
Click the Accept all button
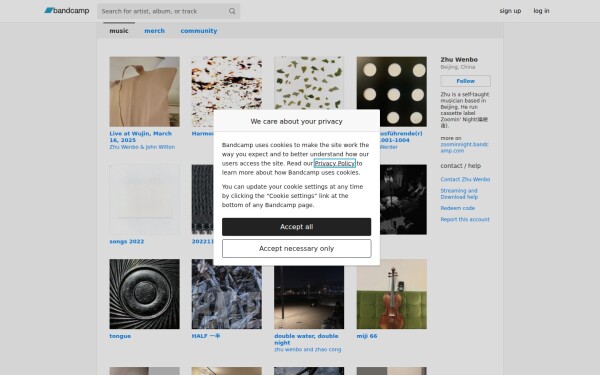pos(297,227)
